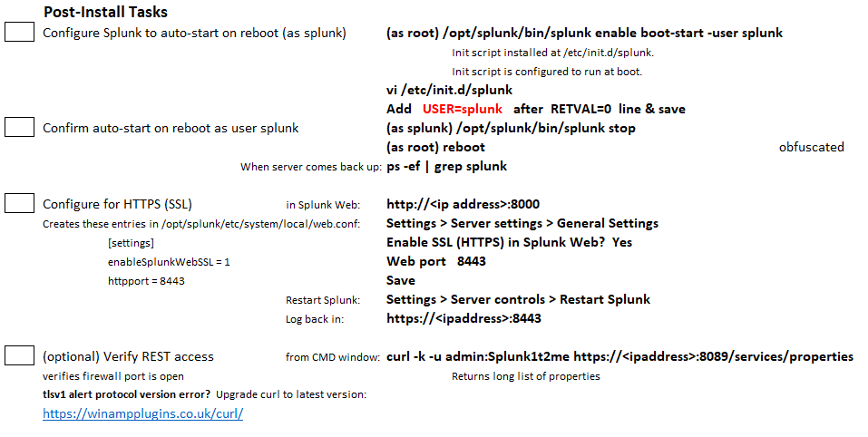Select the word obfuscated
868x437 pixels.
(x=811, y=147)
